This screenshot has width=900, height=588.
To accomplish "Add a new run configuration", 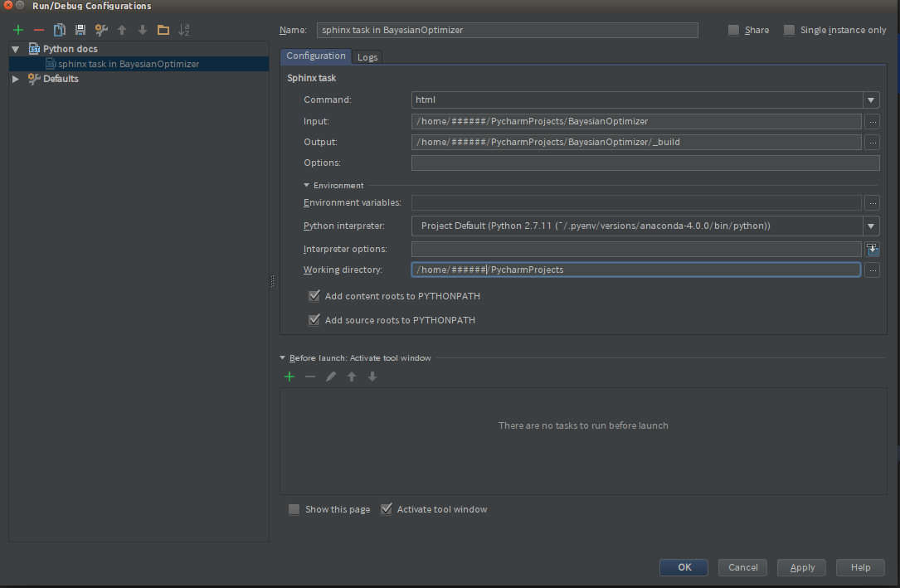I will [17, 29].
